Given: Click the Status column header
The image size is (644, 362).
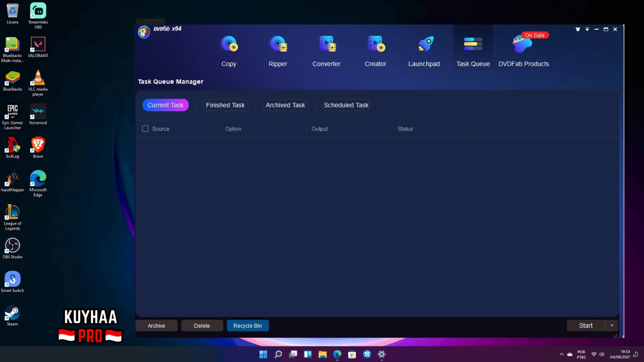Looking at the screenshot, I should pos(405,129).
